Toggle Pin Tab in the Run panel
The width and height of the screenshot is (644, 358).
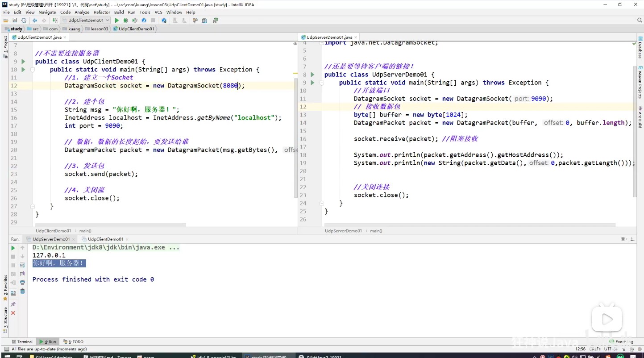(x=13, y=304)
